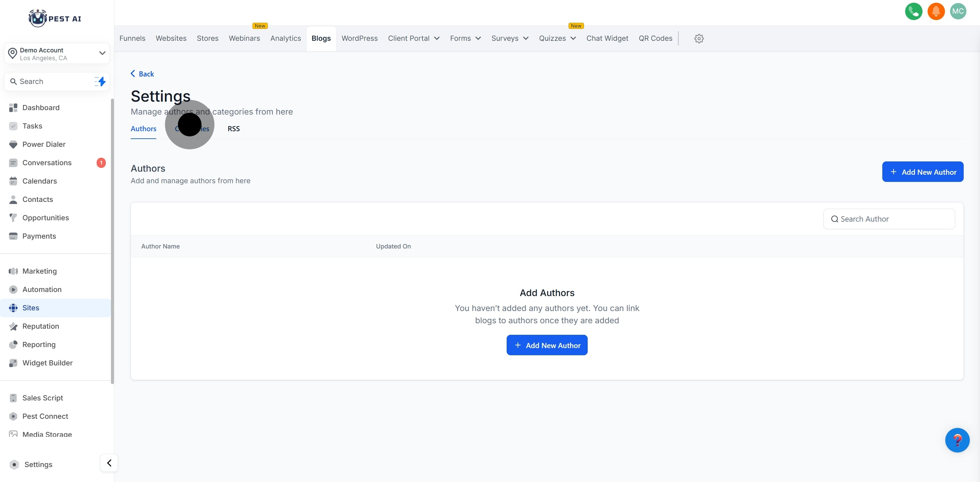This screenshot has height=482, width=980.
Task: Expand the Quizzes dropdown menu
Action: coord(557,38)
